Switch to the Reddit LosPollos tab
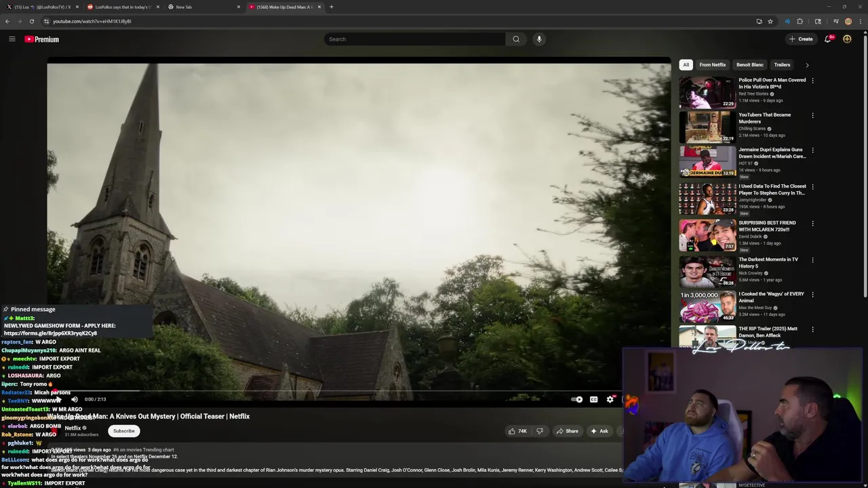 coord(122,7)
